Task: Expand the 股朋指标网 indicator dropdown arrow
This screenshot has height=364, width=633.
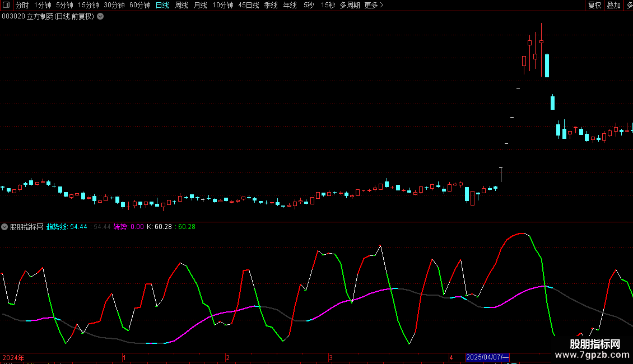Action: (5, 227)
